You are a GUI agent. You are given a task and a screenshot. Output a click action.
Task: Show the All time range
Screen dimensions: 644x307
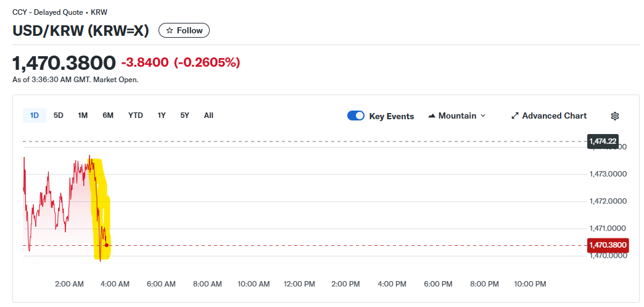(x=208, y=115)
